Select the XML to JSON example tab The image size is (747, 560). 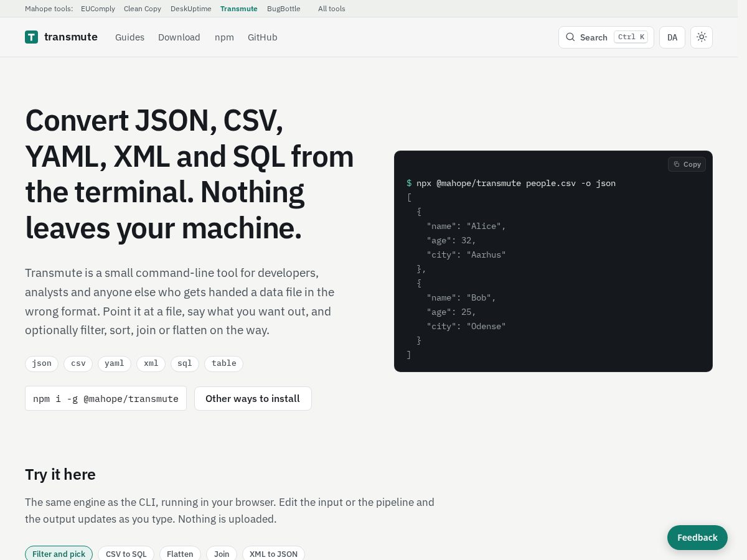coord(273,554)
